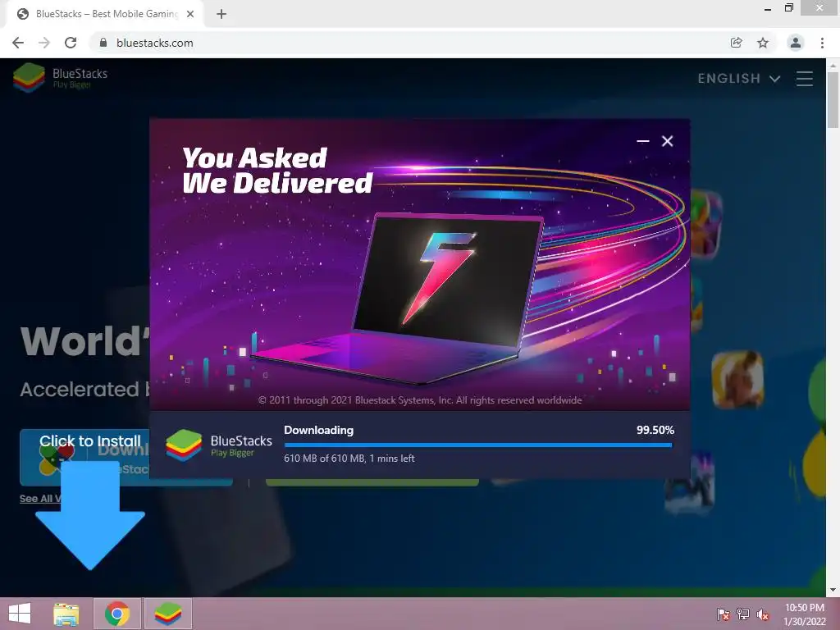Image resolution: width=840 pixels, height=630 pixels.
Task: Switch to Chrome in the taskbar
Action: click(x=117, y=614)
